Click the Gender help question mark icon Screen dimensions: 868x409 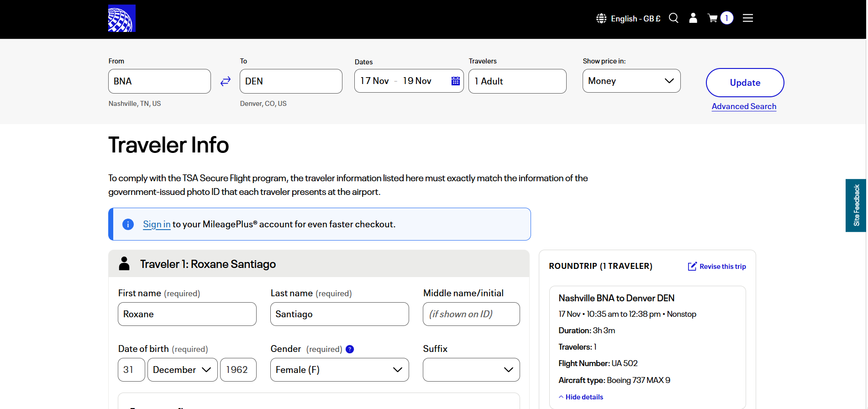tap(350, 349)
